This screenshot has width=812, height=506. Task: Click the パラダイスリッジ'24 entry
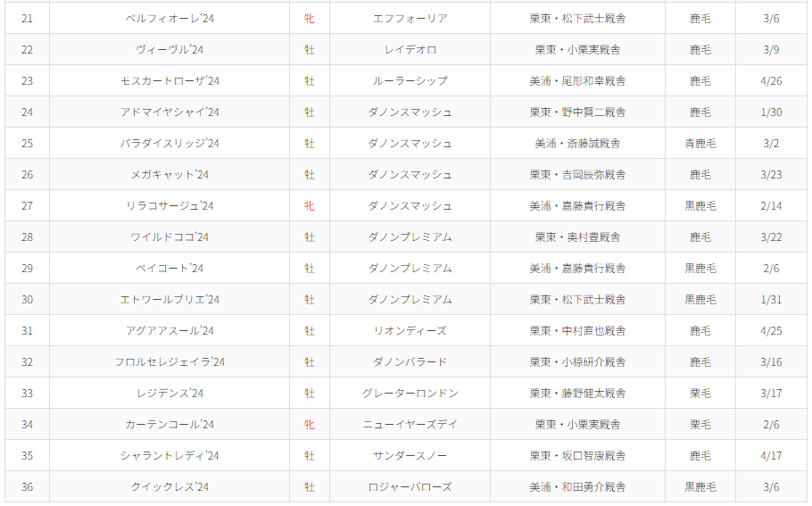pos(170,143)
